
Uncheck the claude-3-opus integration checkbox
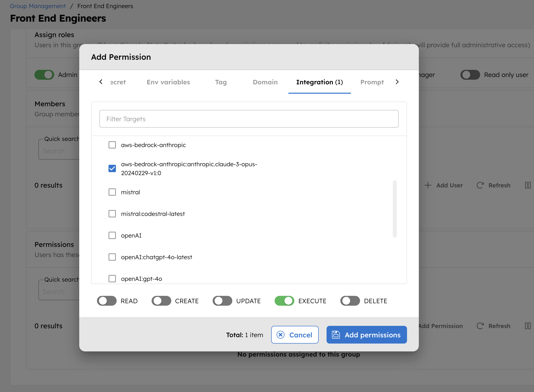112,168
